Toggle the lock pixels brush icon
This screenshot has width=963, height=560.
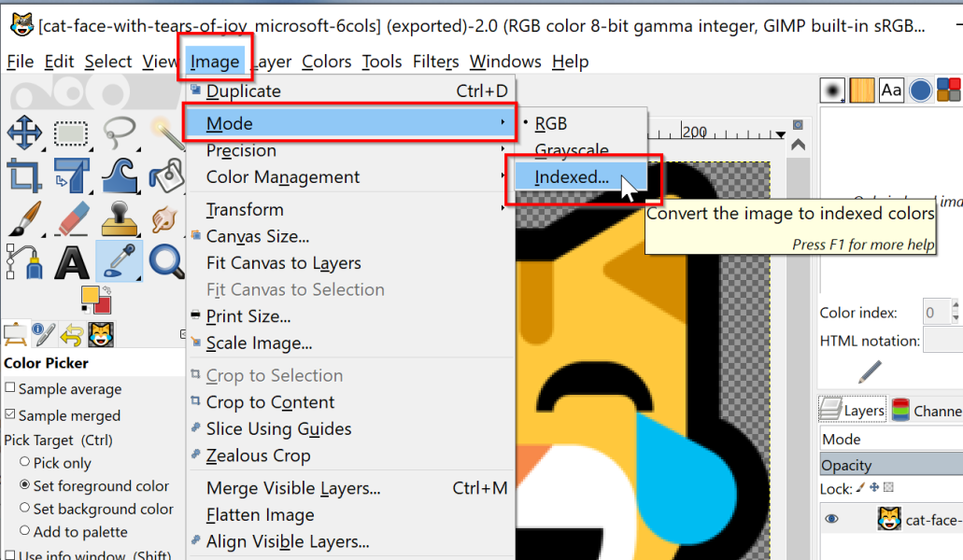(x=860, y=487)
